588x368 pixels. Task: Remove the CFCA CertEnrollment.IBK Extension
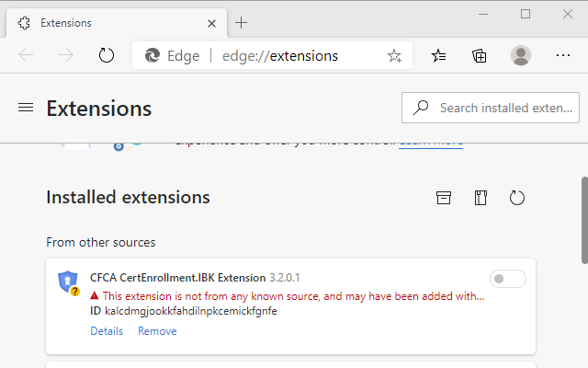tap(157, 331)
